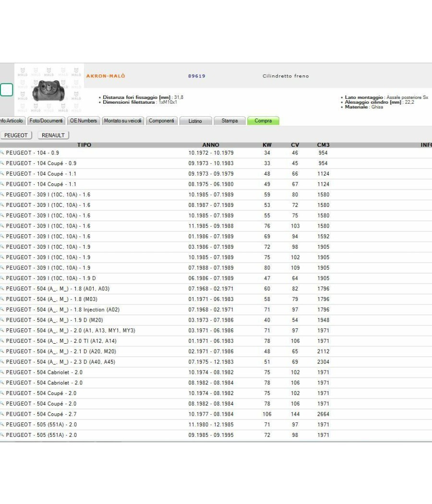Select row PEUGEOT 104 Coupé 1.1 with 49 KW
This screenshot has width=432, height=504.
(216, 184)
